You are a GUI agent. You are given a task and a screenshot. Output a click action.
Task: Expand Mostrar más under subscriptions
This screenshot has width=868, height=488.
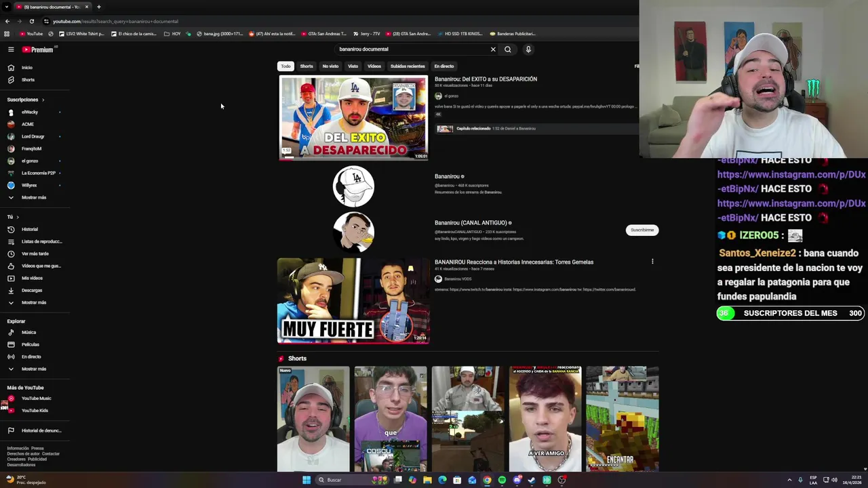click(34, 198)
